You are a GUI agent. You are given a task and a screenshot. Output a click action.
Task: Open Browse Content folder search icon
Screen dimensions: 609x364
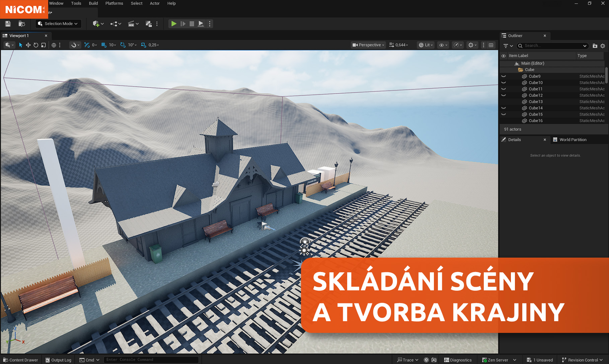pyautogui.click(x=22, y=24)
